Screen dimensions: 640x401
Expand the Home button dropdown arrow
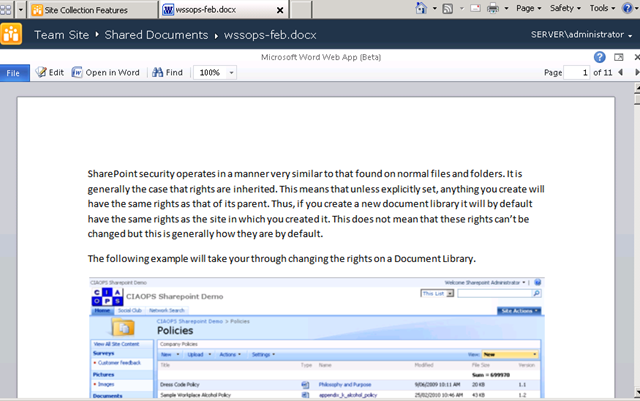coord(435,8)
